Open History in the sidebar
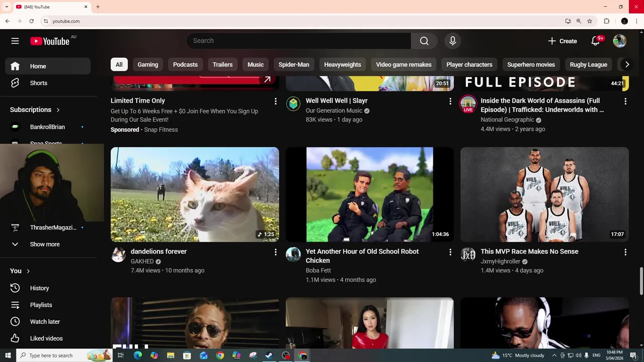 [48, 288]
